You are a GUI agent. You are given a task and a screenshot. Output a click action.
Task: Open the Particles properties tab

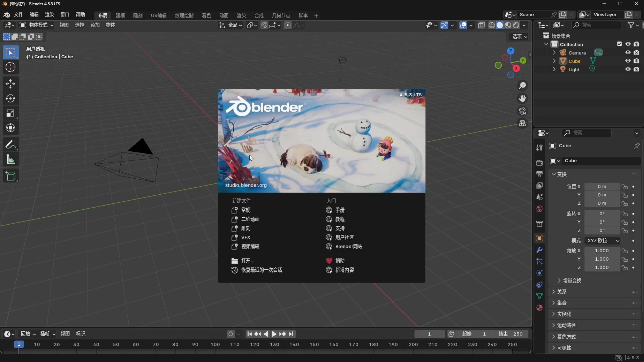(539, 261)
